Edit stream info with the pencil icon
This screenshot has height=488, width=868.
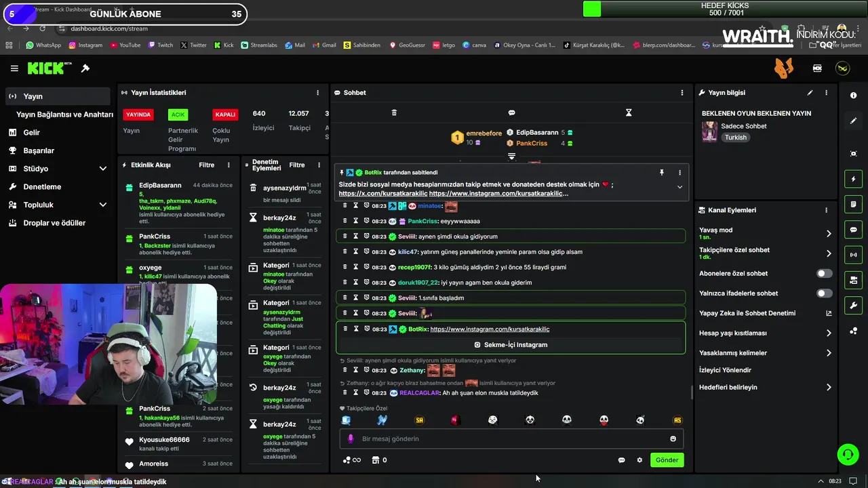pyautogui.click(x=810, y=93)
